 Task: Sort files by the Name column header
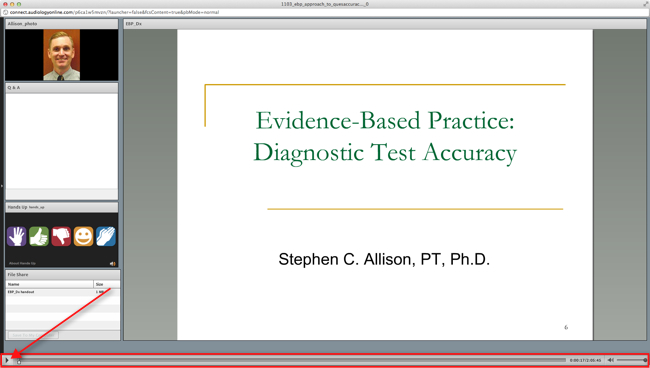point(49,284)
